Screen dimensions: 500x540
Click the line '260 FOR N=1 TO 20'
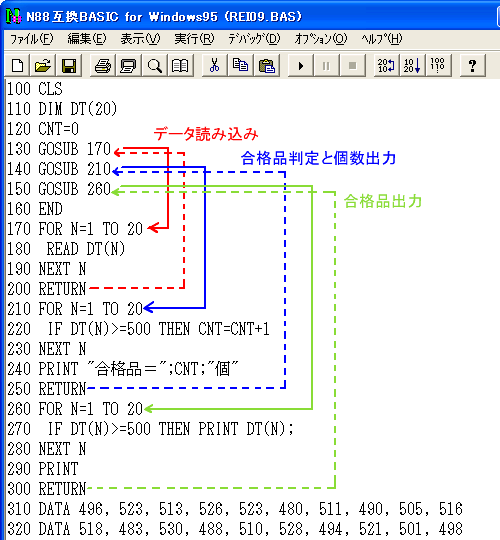tap(75, 408)
